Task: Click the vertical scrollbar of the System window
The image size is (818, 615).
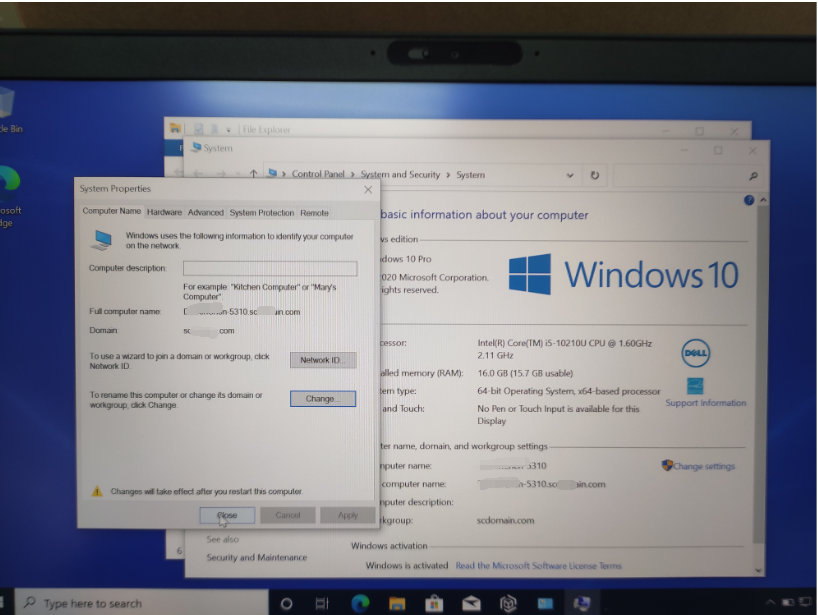Action: (x=762, y=373)
